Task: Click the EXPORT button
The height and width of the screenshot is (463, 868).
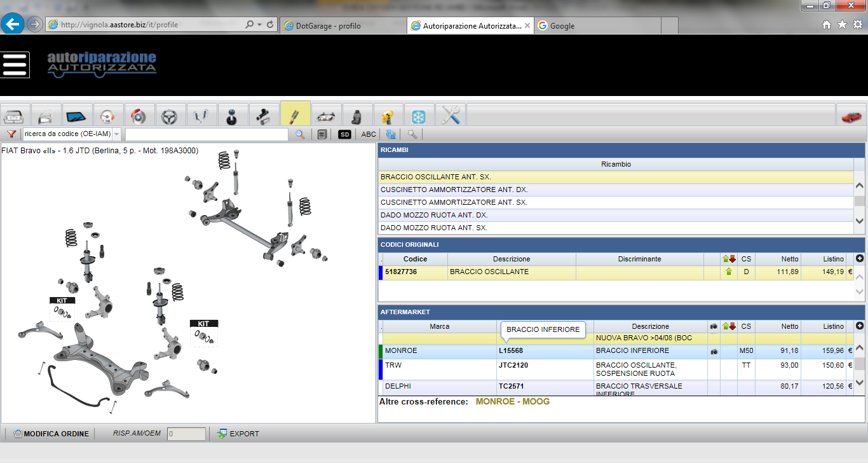Action: click(238, 434)
